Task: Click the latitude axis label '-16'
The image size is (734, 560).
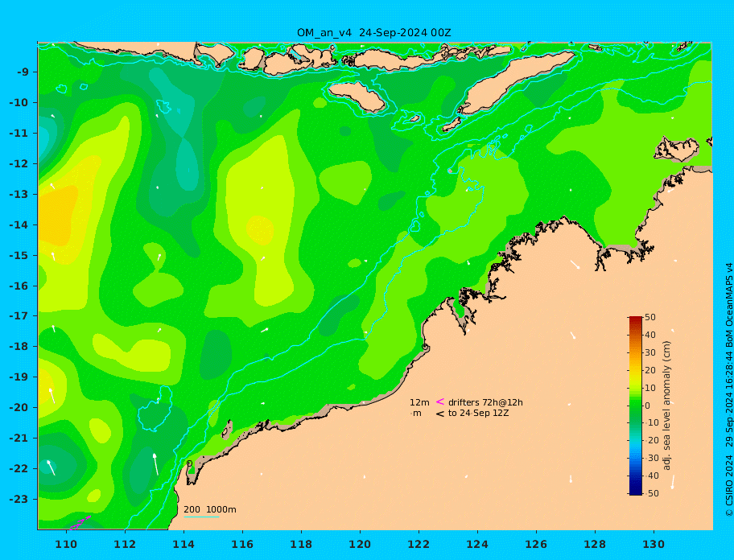Action: click(x=19, y=286)
